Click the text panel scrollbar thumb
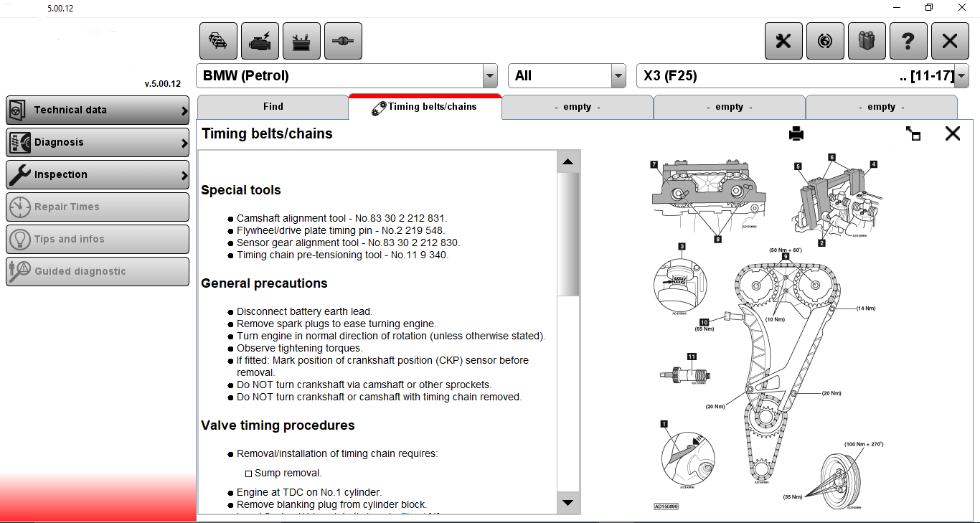This screenshot has width=980, height=523. [x=568, y=235]
